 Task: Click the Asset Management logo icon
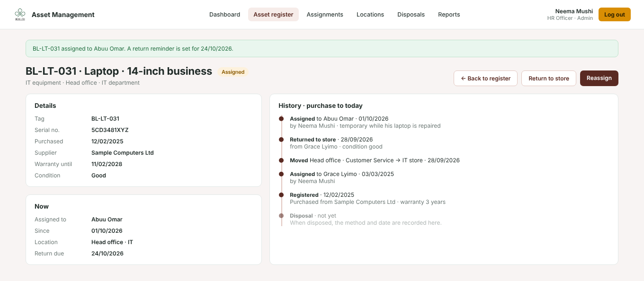pos(20,15)
